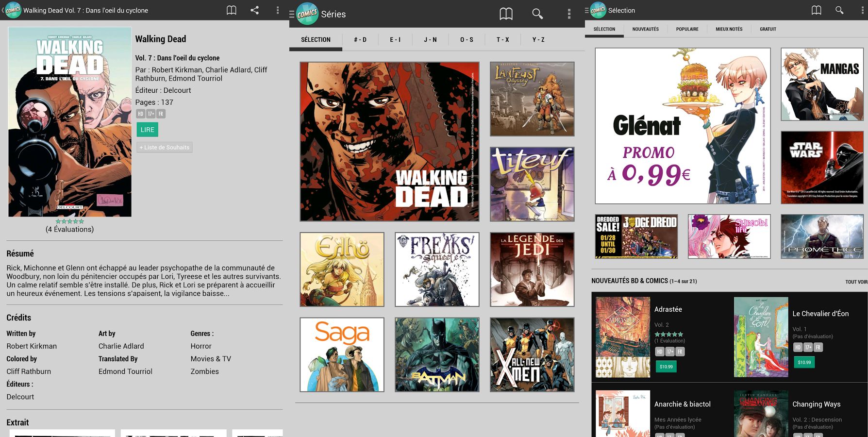The height and width of the screenshot is (437, 868).
Task: Switch to POPULAIRE tab
Action: (x=687, y=29)
